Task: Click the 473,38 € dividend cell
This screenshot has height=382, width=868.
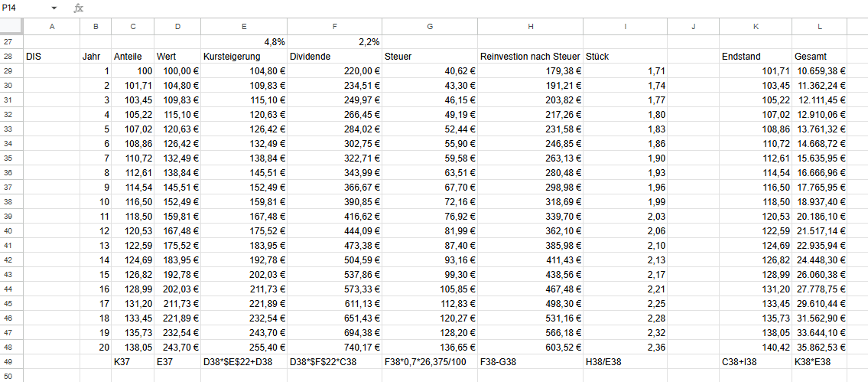Action: coord(334,245)
